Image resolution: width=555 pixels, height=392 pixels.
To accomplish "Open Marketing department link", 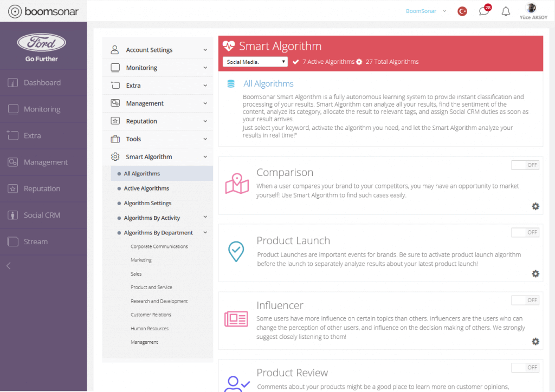I will (141, 260).
